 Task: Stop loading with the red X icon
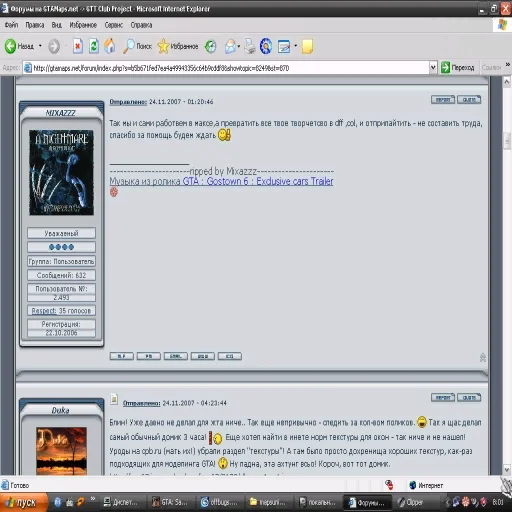tap(78, 46)
